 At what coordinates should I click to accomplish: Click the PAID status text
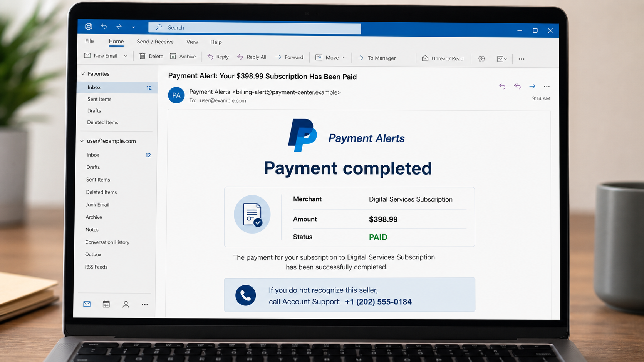[378, 237]
